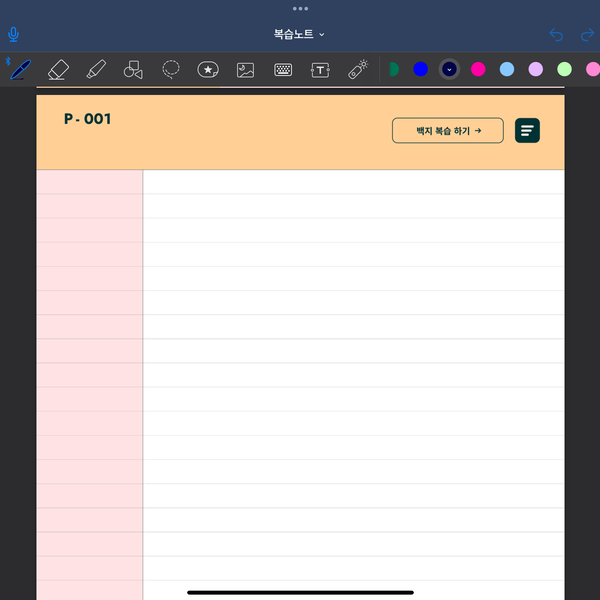Choose the hot pink pen color
The image size is (600, 600).
point(478,69)
